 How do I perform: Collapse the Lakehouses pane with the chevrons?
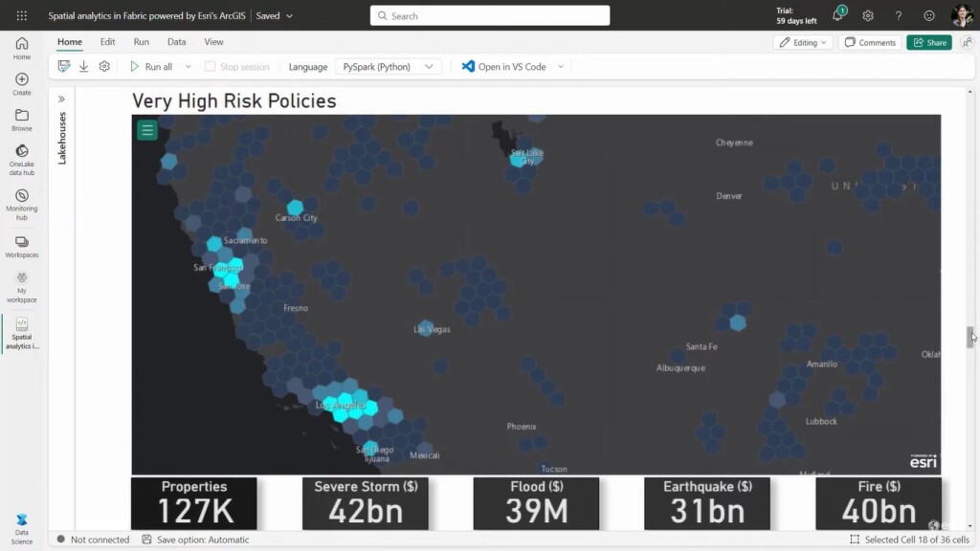(61, 97)
